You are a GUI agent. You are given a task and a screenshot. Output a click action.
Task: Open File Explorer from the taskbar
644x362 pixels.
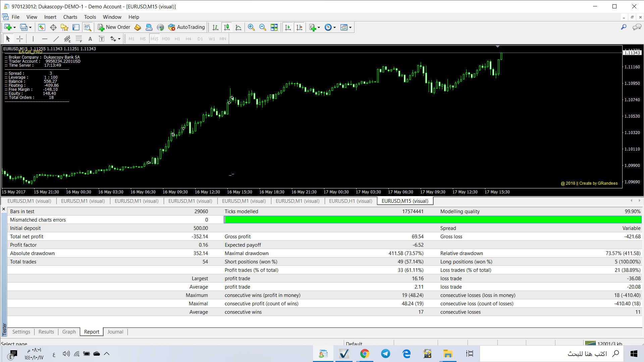(x=448, y=354)
